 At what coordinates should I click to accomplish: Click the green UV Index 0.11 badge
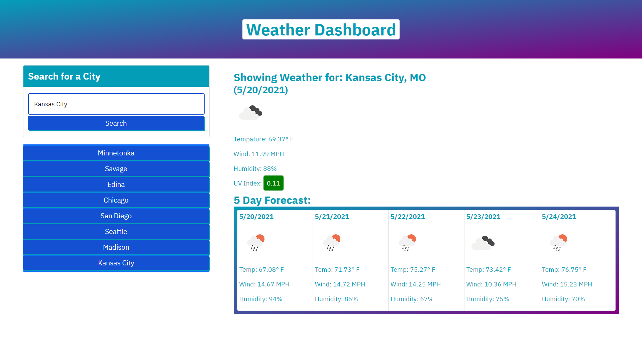point(273,183)
